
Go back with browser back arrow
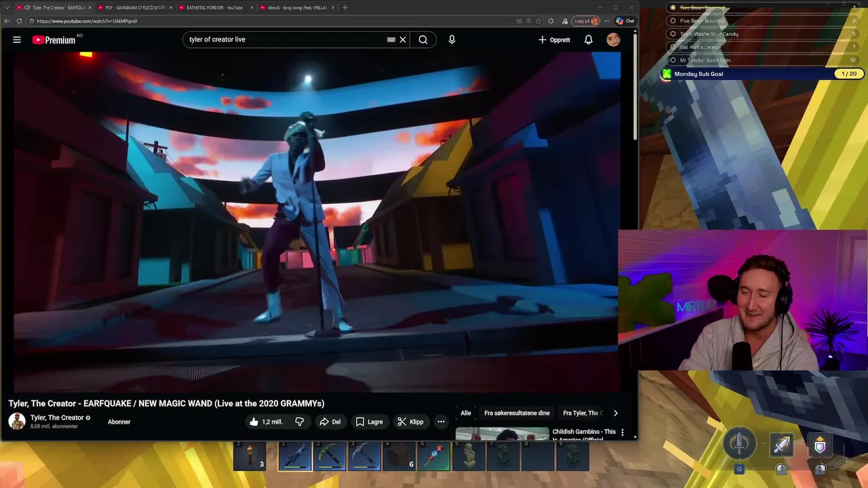7,21
